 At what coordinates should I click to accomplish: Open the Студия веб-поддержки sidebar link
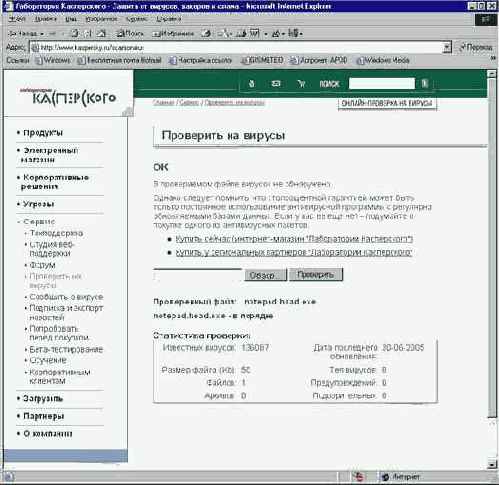(52, 249)
